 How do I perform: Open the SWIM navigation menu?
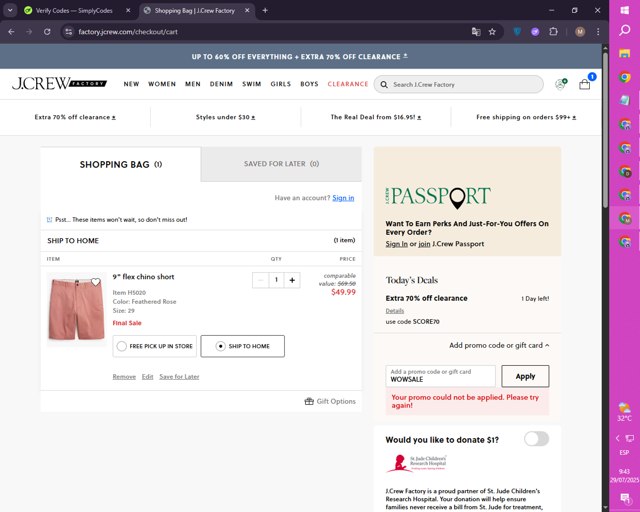click(x=251, y=84)
